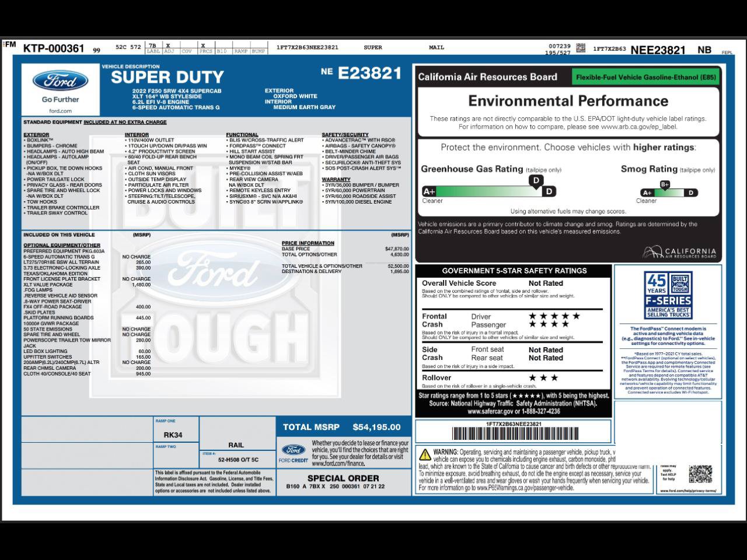Image resolution: width=747 pixels, height=560 pixels.
Task: Click the Greenhouse Gas Rating scale bar
Action: tap(489, 191)
